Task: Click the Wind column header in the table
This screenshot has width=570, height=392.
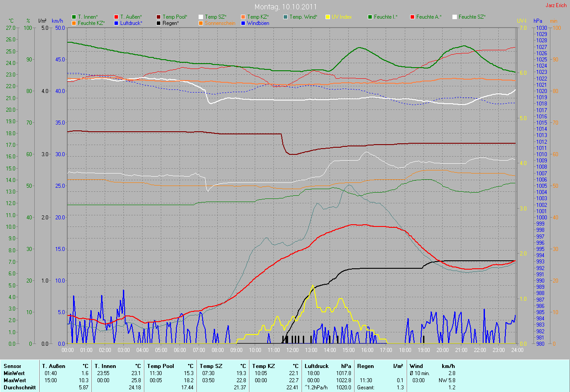Action: pyautogui.click(x=416, y=366)
